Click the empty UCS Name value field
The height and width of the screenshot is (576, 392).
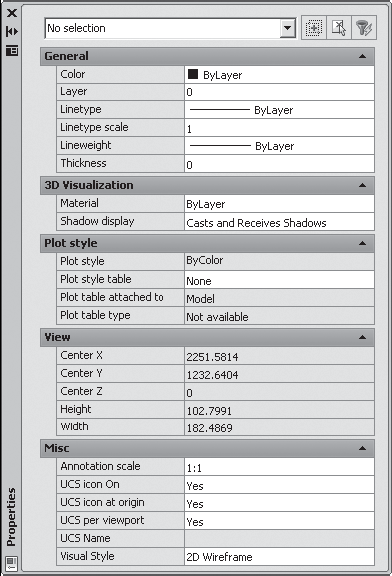(279, 539)
